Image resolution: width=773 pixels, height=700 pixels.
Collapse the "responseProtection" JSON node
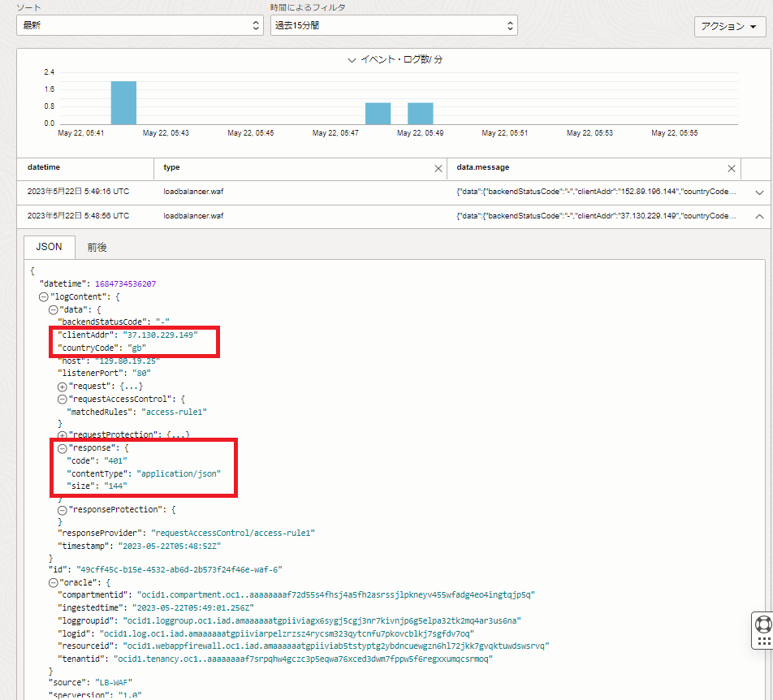pyautogui.click(x=62, y=509)
